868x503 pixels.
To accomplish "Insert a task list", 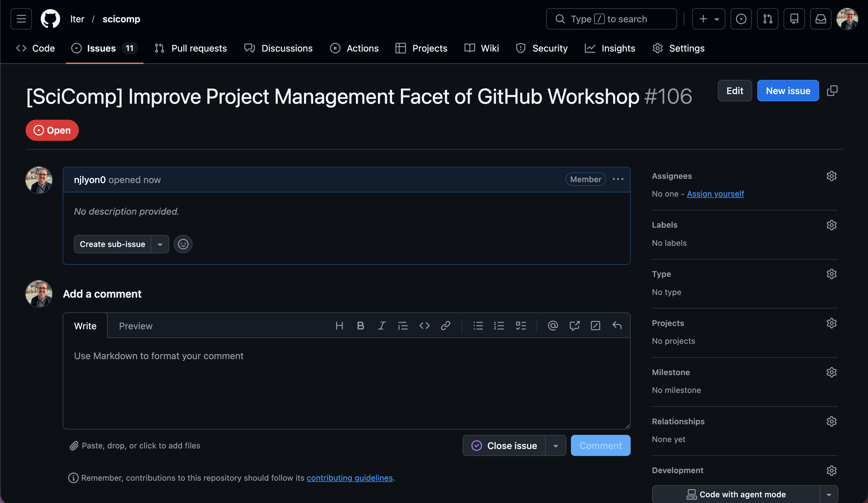I will point(521,326).
